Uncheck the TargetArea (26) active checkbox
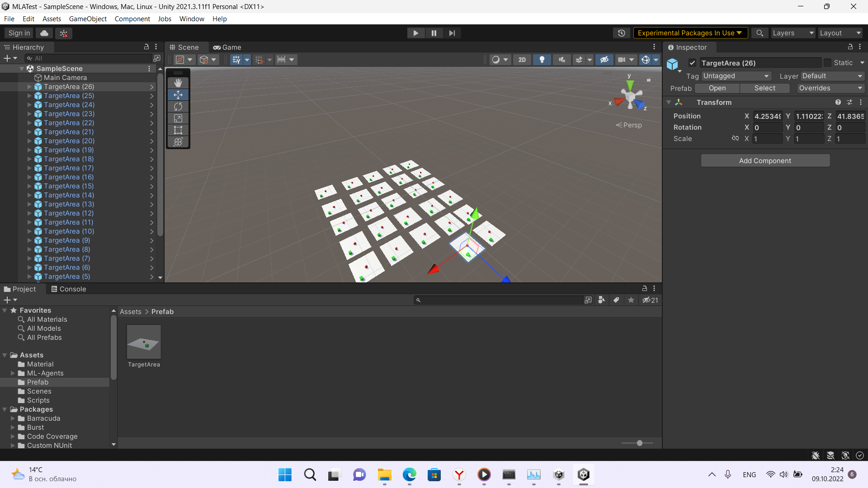 coord(692,63)
